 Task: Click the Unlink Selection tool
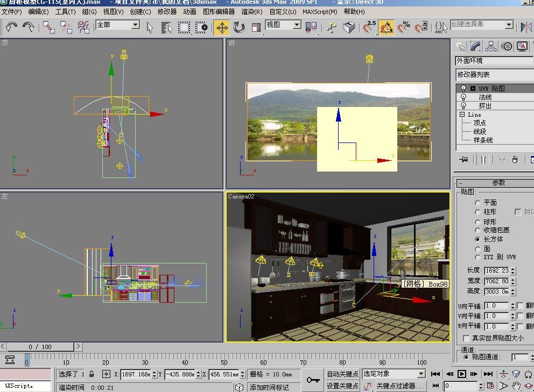[x=66, y=27]
